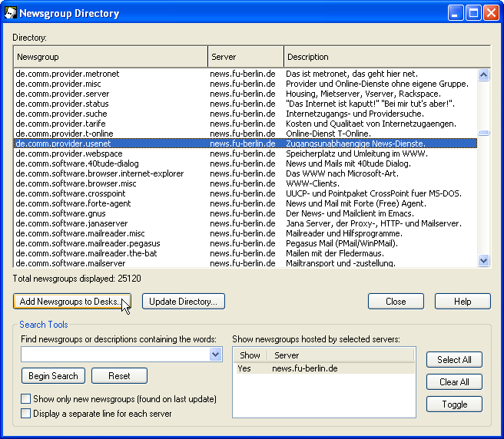The image size is (504, 439).
Task: Click the scrollbar down arrow in directory list
Action: (484, 261)
